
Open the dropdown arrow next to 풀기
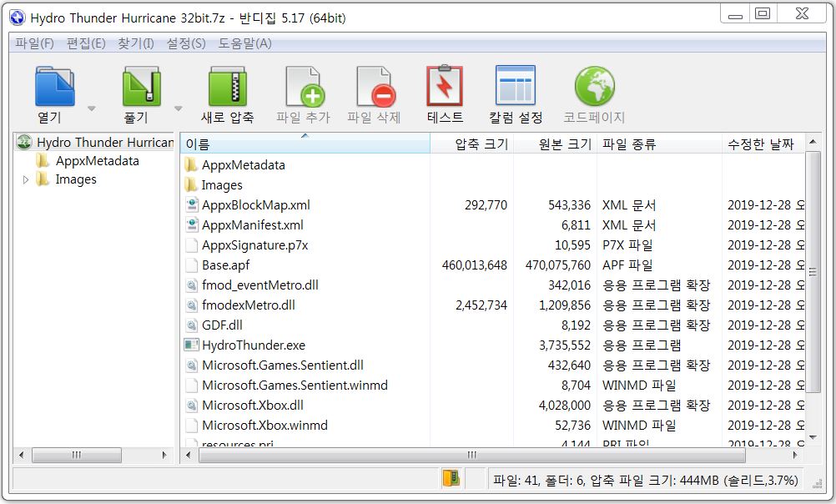[178, 108]
